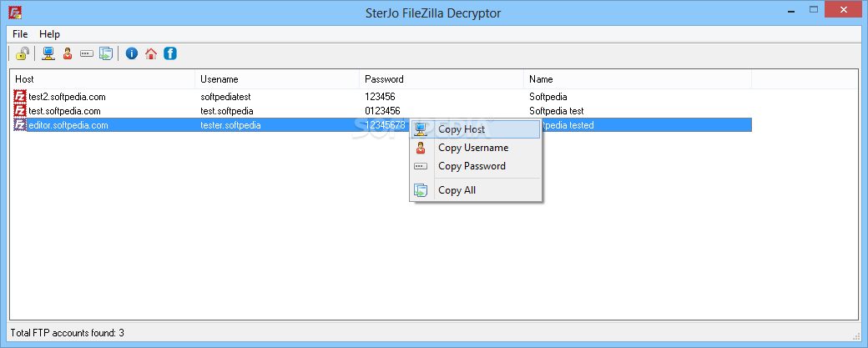This screenshot has width=868, height=348.
Task: Sort by the Password column header
Action: pyautogui.click(x=442, y=79)
